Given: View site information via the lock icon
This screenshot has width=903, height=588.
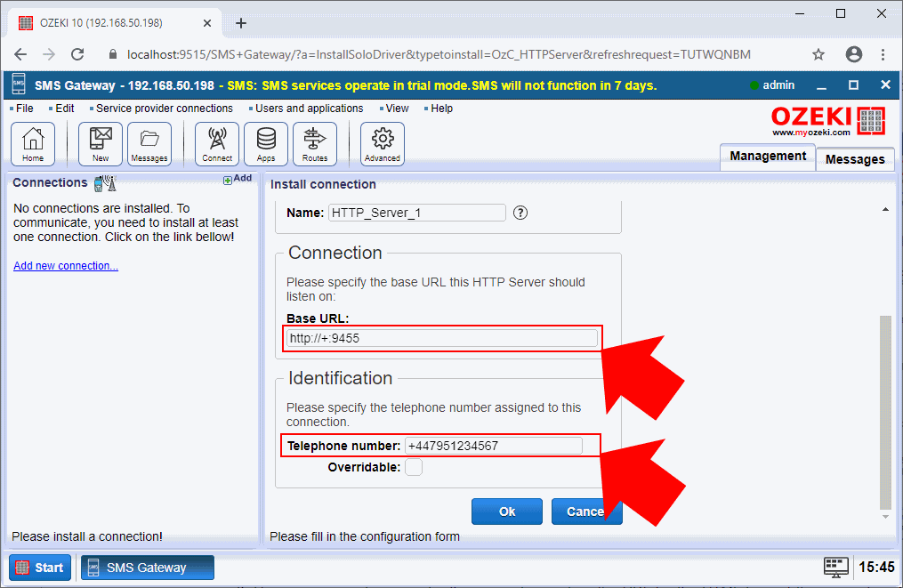Looking at the screenshot, I should [113, 54].
